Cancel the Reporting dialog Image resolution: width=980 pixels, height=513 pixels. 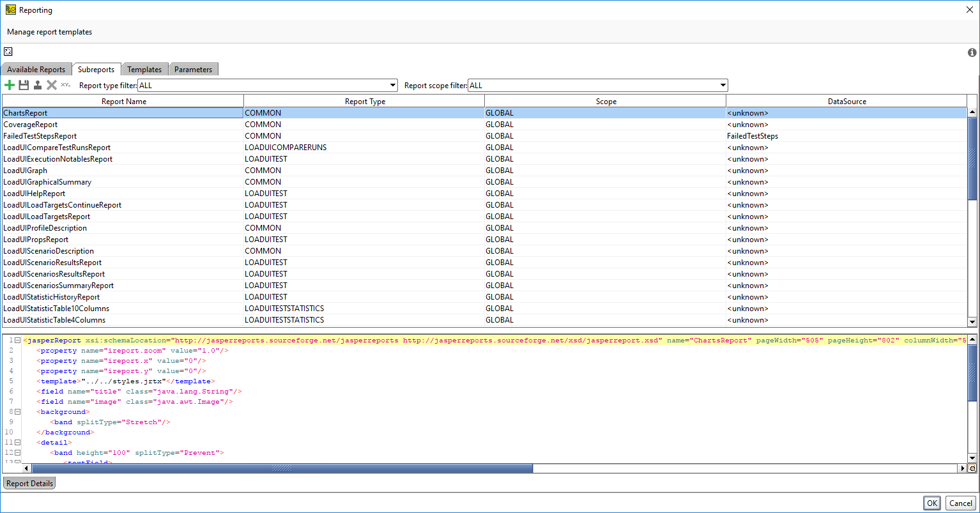tap(960, 503)
